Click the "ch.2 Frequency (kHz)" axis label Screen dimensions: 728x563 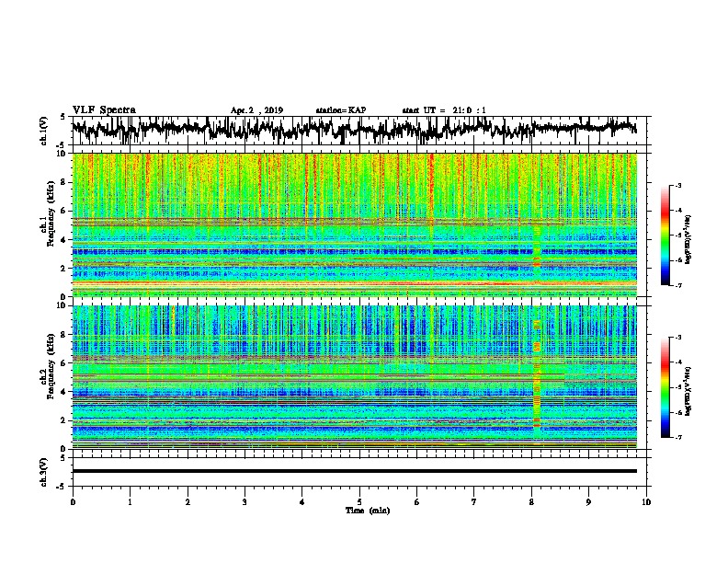(x=47, y=366)
